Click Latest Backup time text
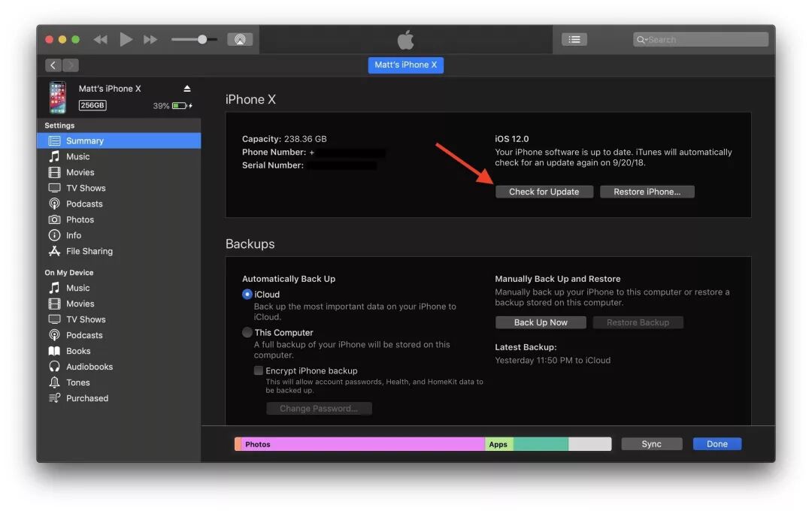Screen dimensions: 812x511 553,361
